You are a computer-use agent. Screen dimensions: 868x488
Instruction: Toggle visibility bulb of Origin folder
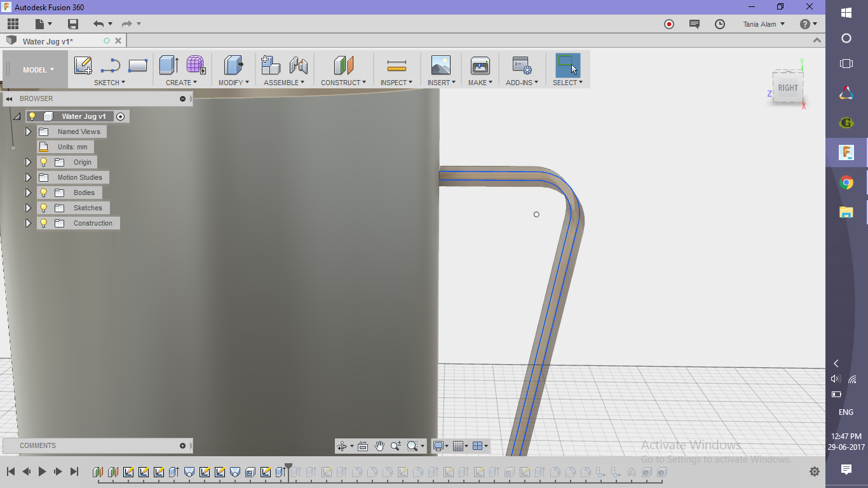pos(44,162)
